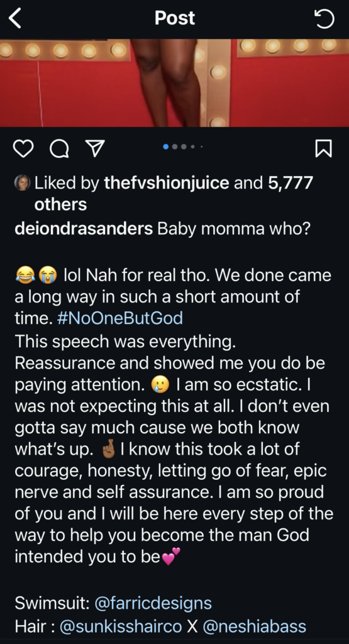Tap the back arrow icon

pos(15,19)
